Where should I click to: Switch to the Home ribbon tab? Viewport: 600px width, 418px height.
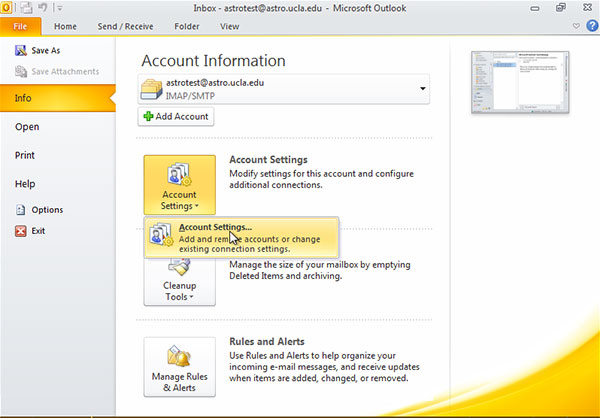pos(65,26)
